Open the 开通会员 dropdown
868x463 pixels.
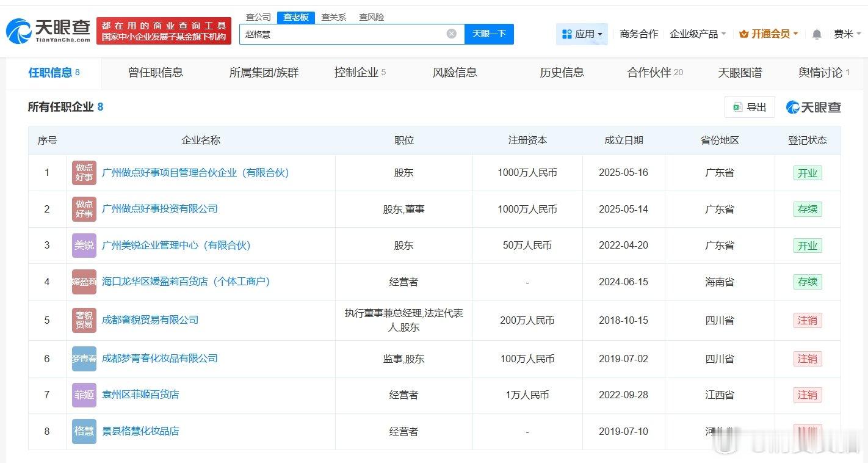click(769, 34)
